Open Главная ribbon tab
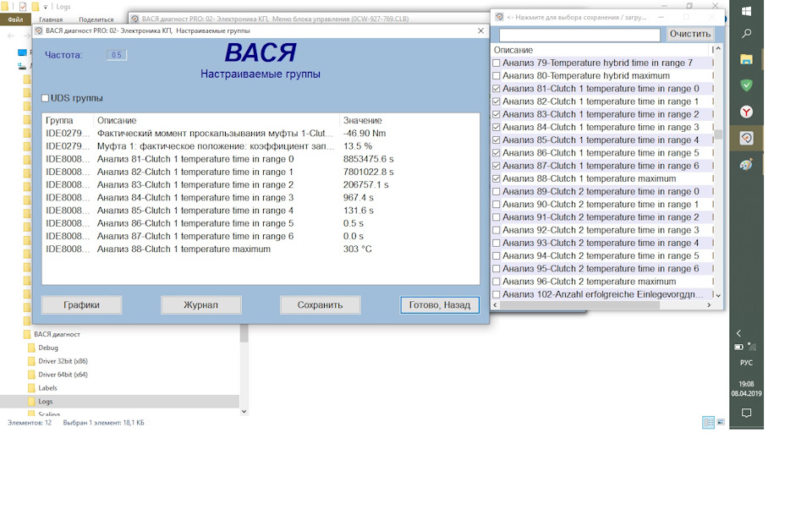 (51, 19)
